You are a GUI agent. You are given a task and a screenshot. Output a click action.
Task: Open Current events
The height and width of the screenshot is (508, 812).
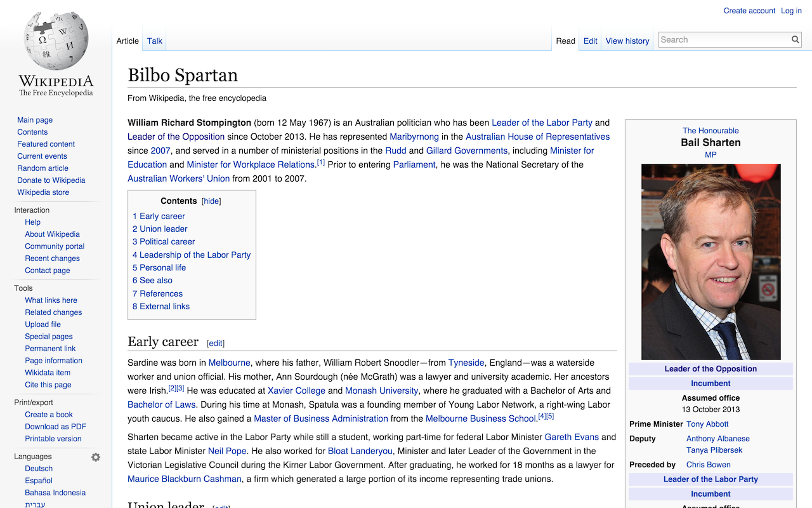point(42,156)
